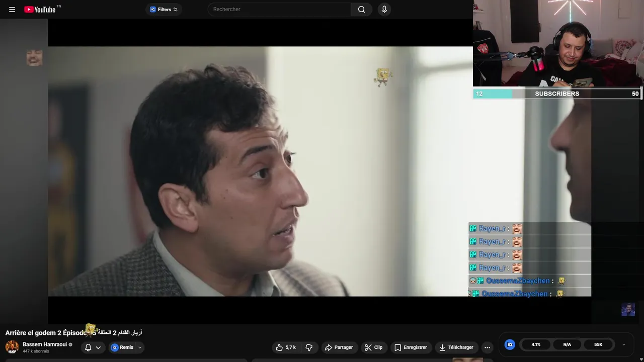This screenshot has height=362, width=644.
Task: Expand the notification bell dropdown arrow
Action: click(x=99, y=347)
